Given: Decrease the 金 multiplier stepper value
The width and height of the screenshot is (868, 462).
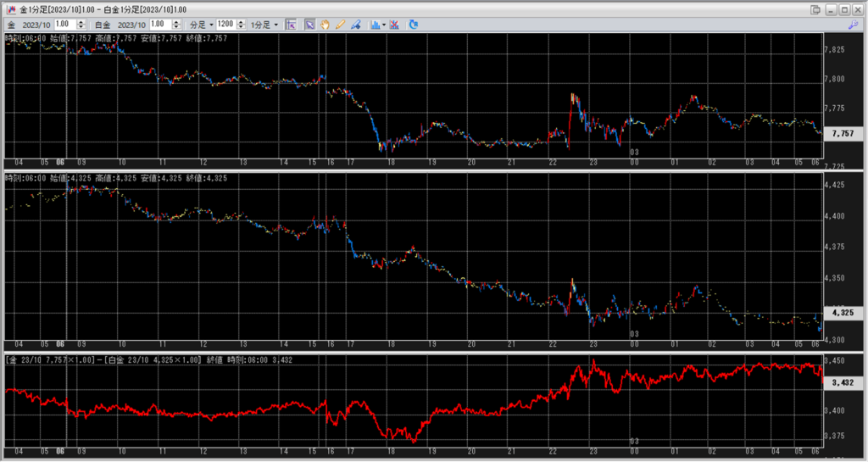Looking at the screenshot, I should pyautogui.click(x=81, y=27).
